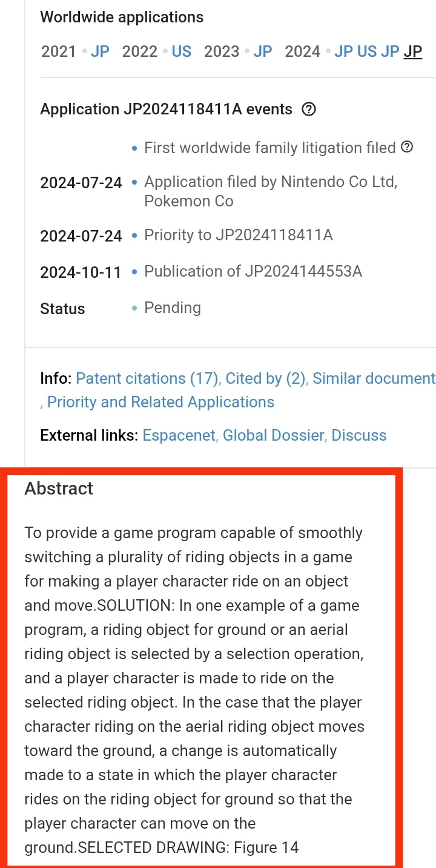Click help icon after family litigation filed
Screen dimensions: 436x868
pyautogui.click(x=408, y=147)
